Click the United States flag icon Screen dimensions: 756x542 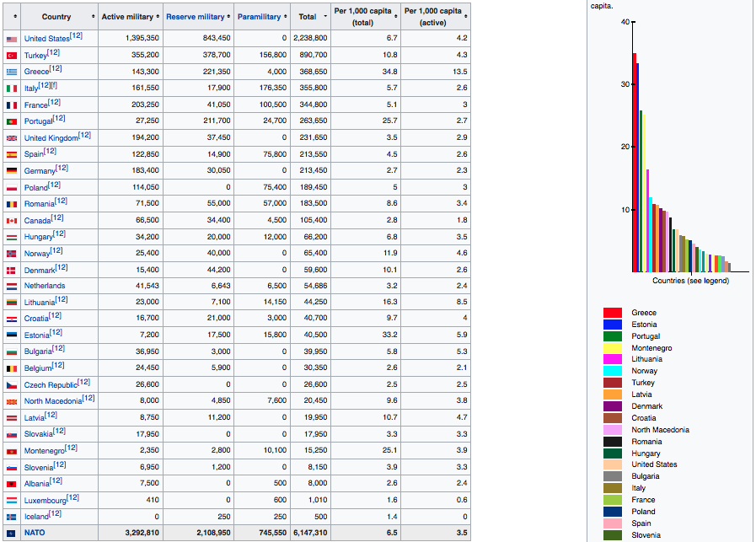pos(12,39)
